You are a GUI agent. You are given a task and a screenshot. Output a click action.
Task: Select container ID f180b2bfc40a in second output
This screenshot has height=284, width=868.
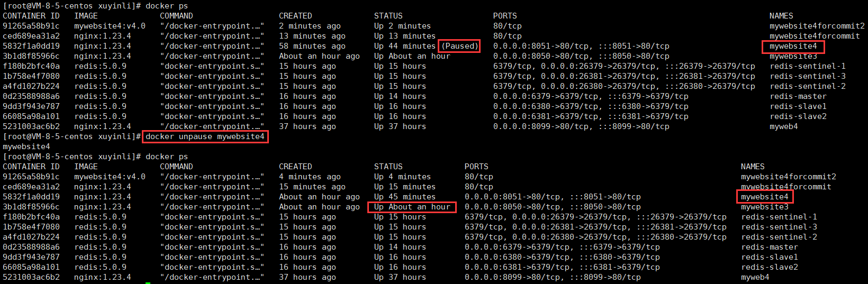pos(31,217)
